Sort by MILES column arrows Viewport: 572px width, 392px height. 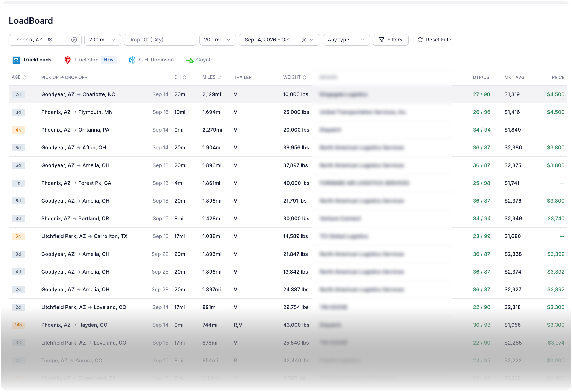coord(219,77)
